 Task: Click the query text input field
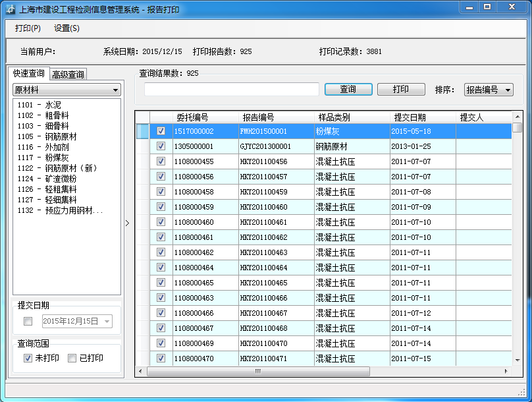(231, 90)
